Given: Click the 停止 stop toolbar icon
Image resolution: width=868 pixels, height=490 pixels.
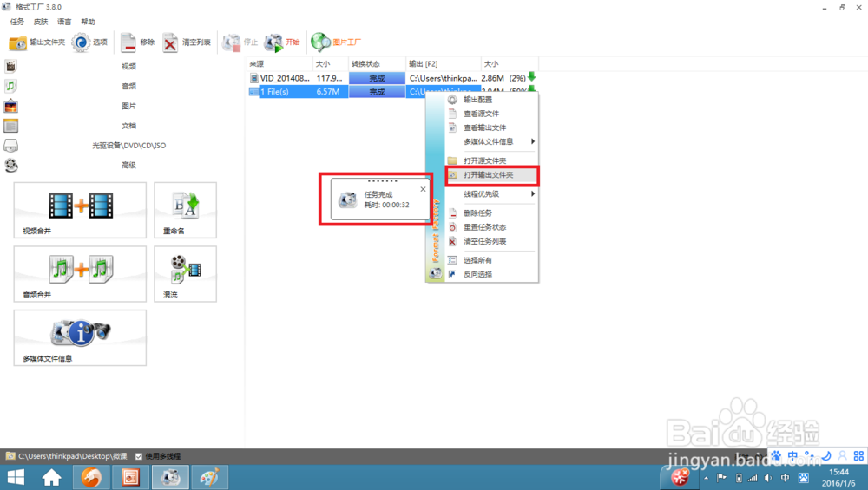Looking at the screenshot, I should [x=240, y=42].
